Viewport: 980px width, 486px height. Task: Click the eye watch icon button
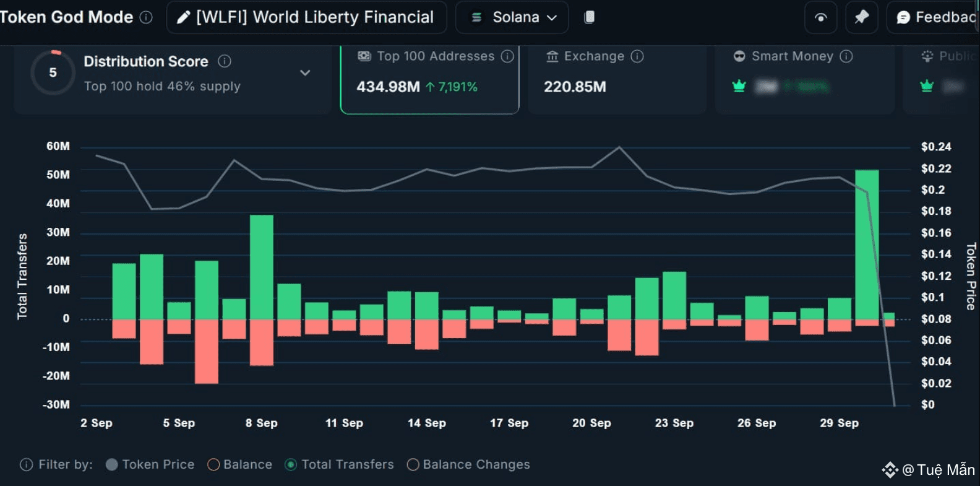coord(820,17)
